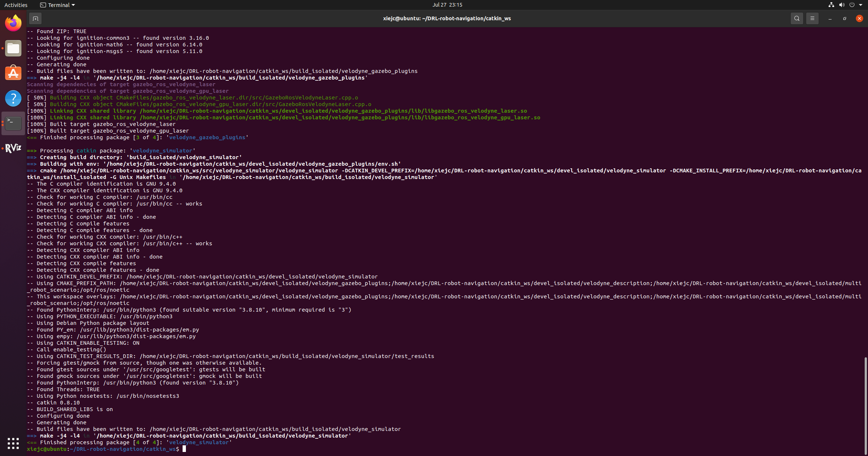
Task: Select the Terminal icon in the dock
Action: point(13,123)
